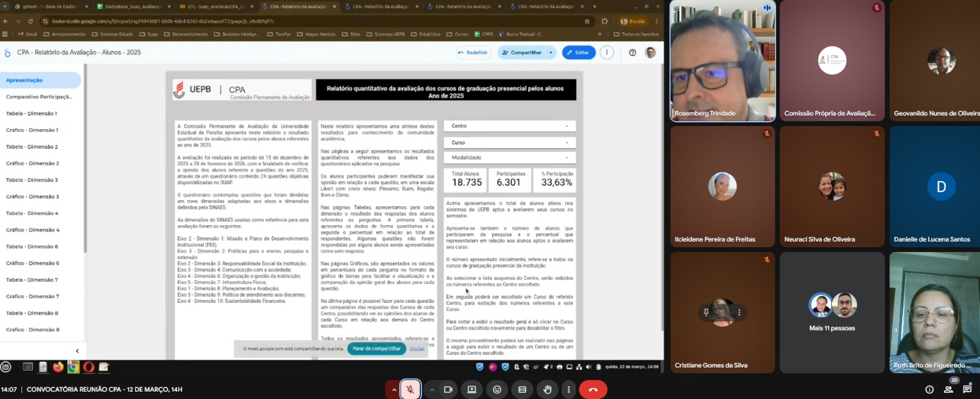The height and width of the screenshot is (399, 980).
Task: Open the system start menu icon
Action: click(6, 367)
